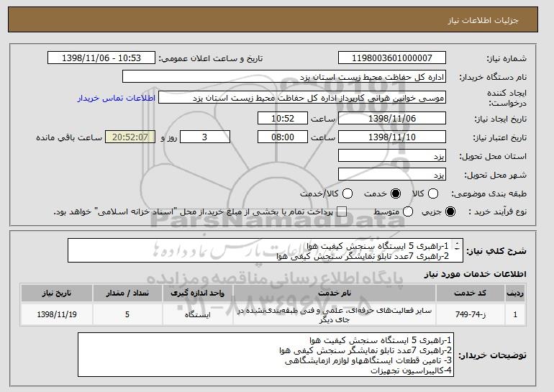This screenshot has height=392, width=554.
Task: Click the service name cell سایر فعالیت‌های حرفه‌ای
Action: pos(335,314)
